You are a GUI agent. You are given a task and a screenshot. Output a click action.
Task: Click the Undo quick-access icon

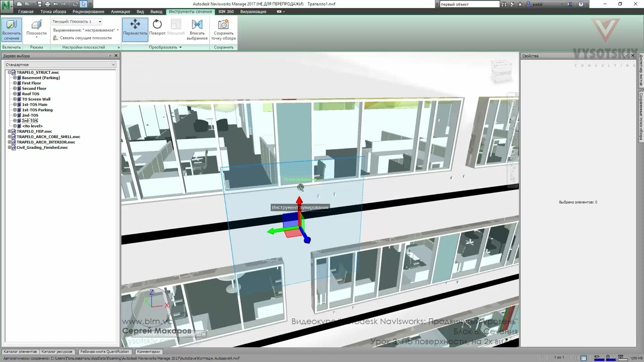coord(55,4)
